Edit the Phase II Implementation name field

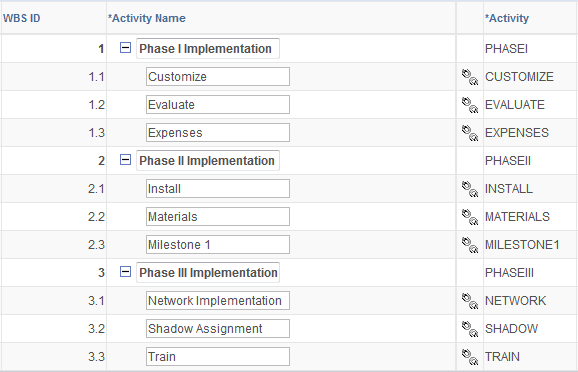pos(208,160)
